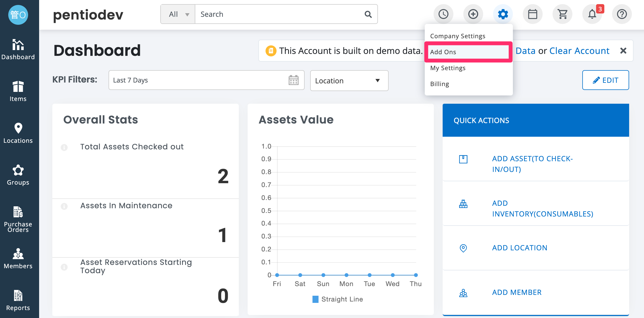The image size is (644, 318).
Task: Toggle Straight Line legend in chart
Action: [337, 299]
